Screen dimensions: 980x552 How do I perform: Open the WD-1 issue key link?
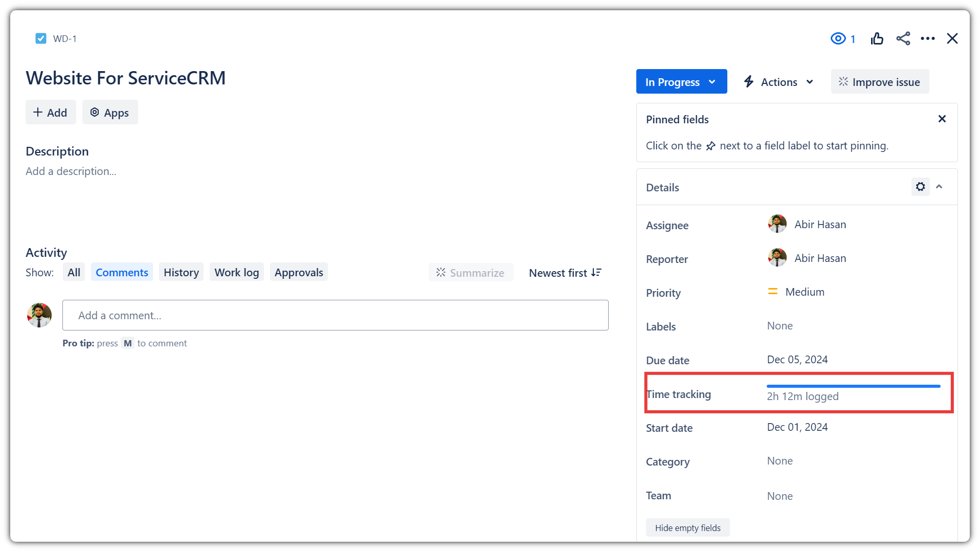[x=64, y=39]
